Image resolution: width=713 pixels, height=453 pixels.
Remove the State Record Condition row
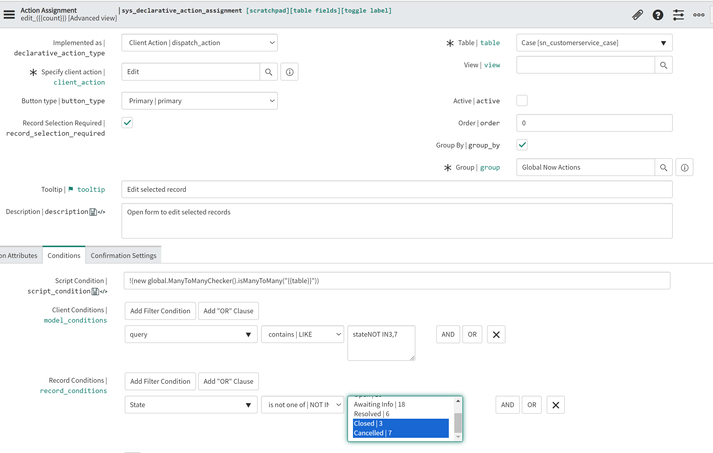(556, 405)
